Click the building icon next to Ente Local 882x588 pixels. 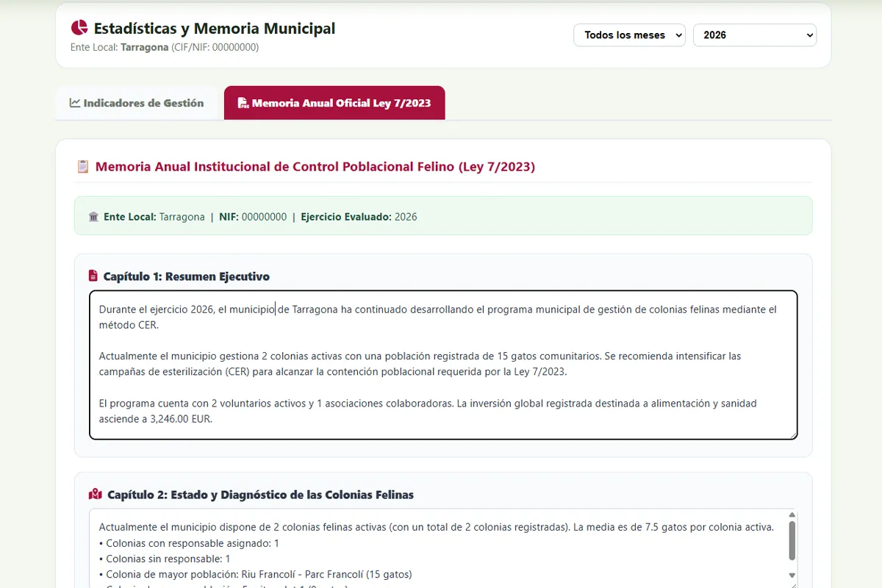point(93,217)
